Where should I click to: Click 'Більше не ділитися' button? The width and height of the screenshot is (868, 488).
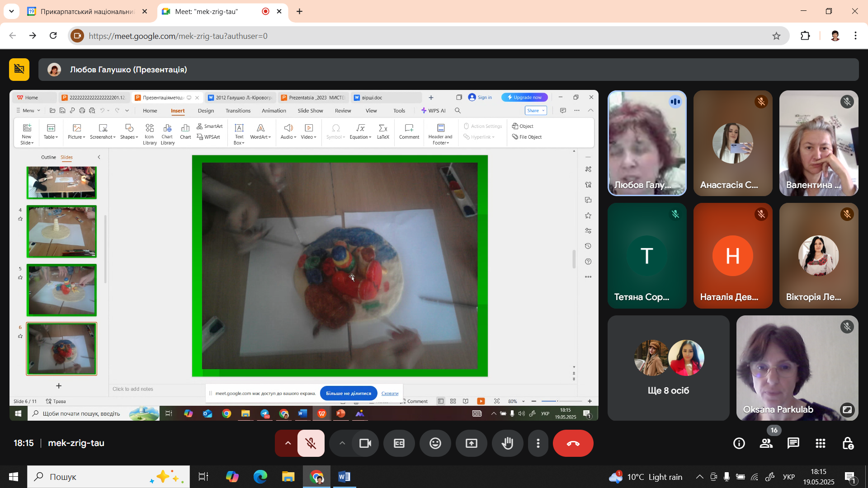coord(349,394)
